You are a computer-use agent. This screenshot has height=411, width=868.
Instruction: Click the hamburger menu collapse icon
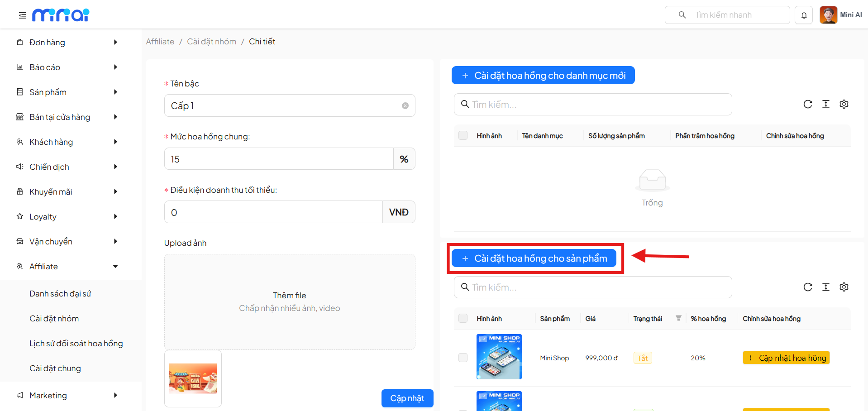point(22,15)
